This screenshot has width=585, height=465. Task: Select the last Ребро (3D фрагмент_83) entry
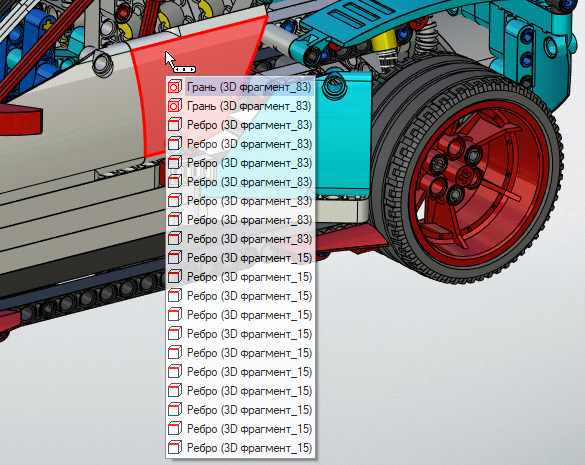pos(240,239)
